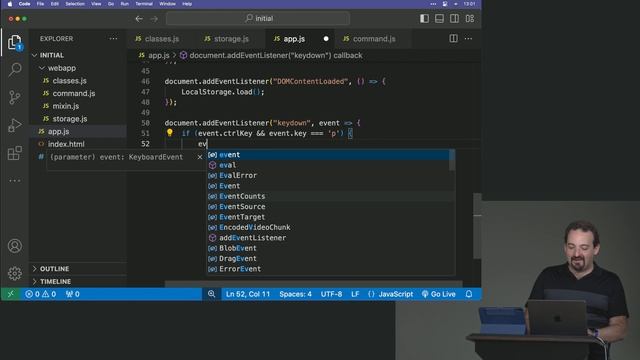Toggle the primary side bar layout button
The image size is (640, 360).
point(424,18)
